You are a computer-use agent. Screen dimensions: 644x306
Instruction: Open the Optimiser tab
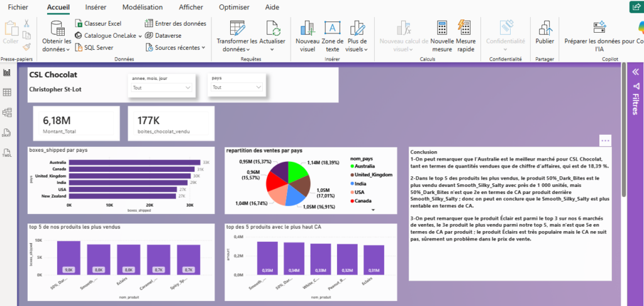pyautogui.click(x=234, y=7)
